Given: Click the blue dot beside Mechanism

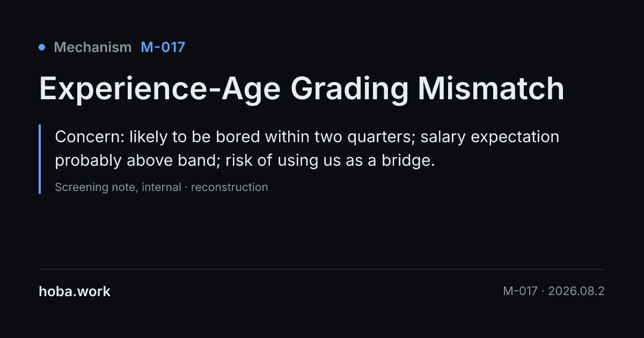Looking at the screenshot, I should tap(42, 47).
